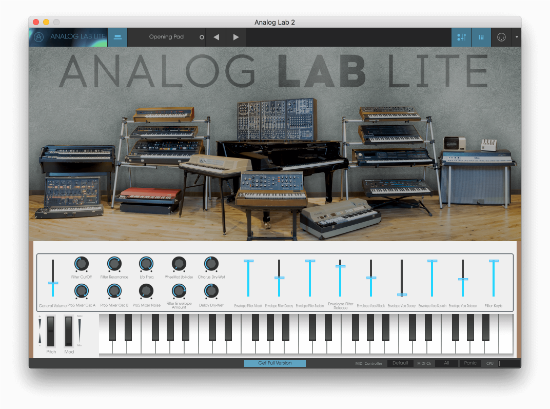This screenshot has width=550, height=409.
Task: Open the MIDI channel All dropdown
Action: [x=446, y=363]
